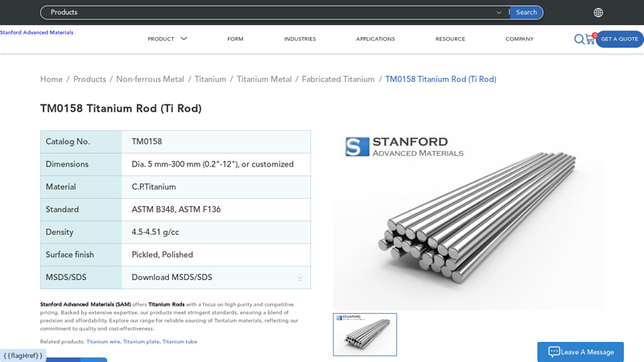The image size is (644, 362).
Task: Click the globe language icon
Action: click(x=598, y=13)
